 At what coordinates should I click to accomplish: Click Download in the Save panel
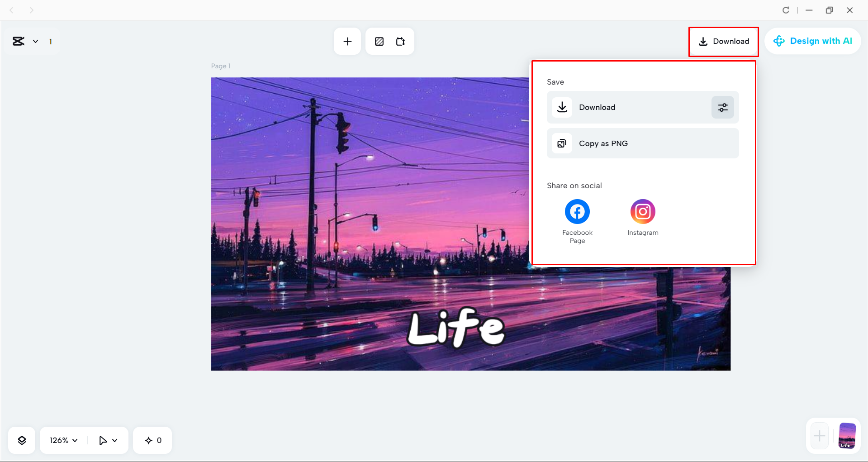tap(643, 107)
